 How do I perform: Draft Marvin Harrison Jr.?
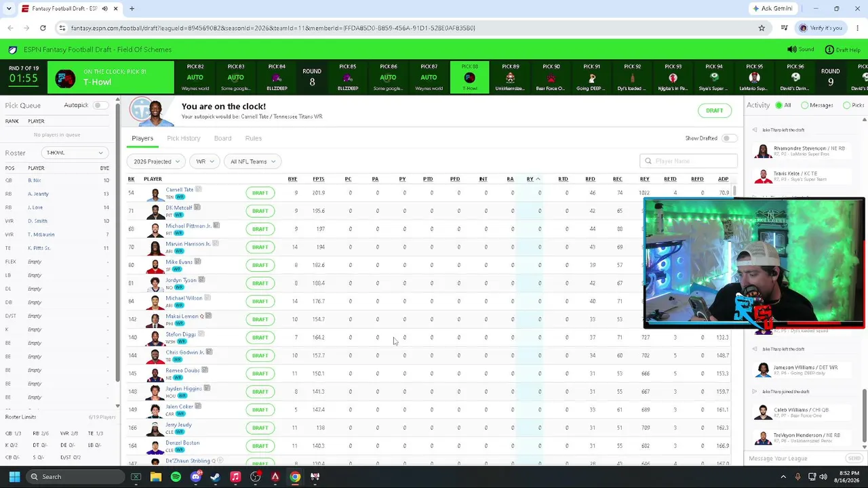point(260,247)
